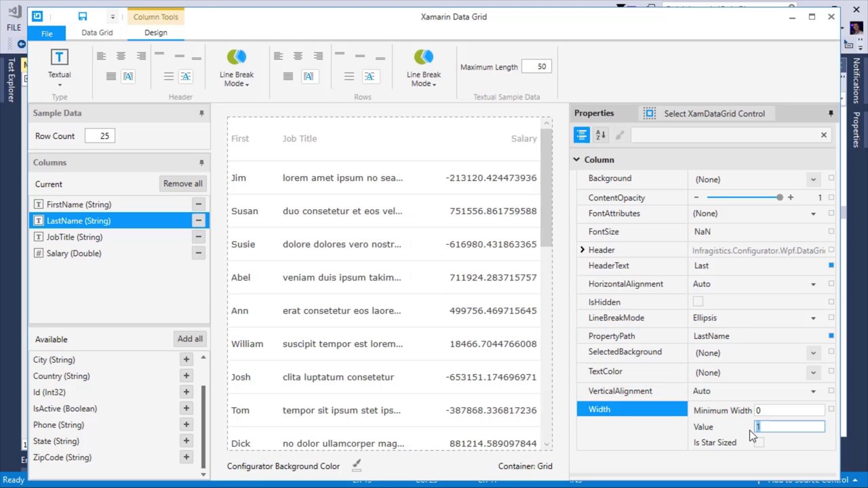868x488 pixels.
Task: Click the Maximum Length input field
Action: click(536, 66)
